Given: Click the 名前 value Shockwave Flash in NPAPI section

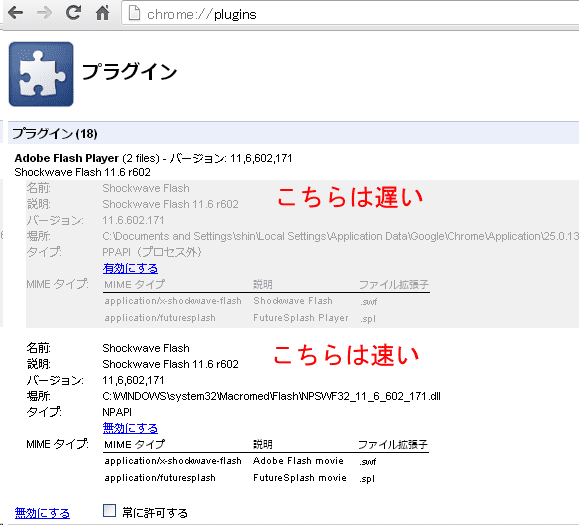Looking at the screenshot, I should (146, 348).
